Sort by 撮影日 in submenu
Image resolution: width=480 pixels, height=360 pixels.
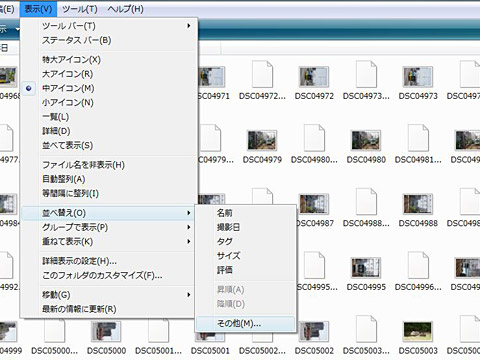(246, 227)
